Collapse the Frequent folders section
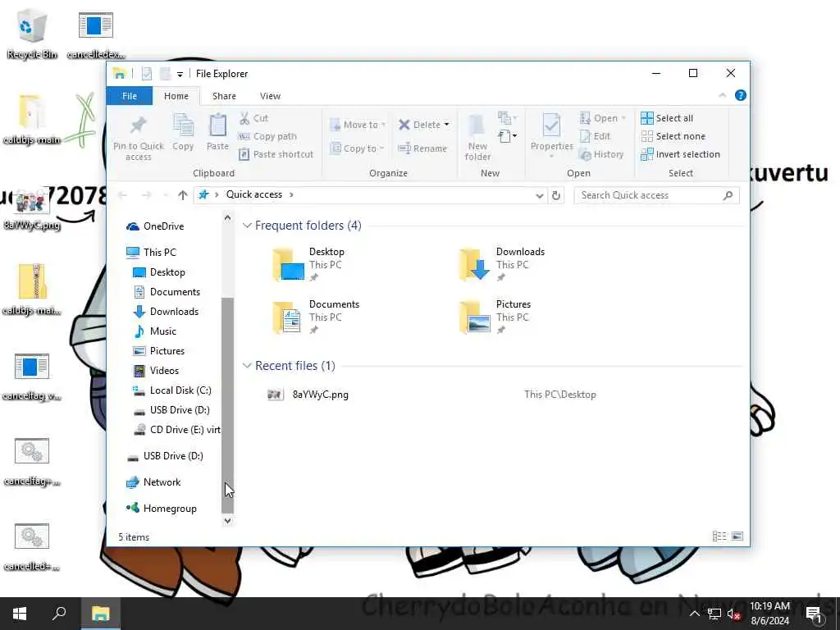840x630 pixels. click(247, 226)
